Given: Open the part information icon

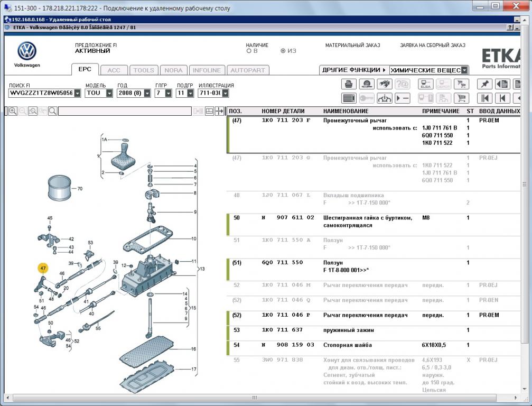Looking at the screenshot, I should tap(385, 98).
